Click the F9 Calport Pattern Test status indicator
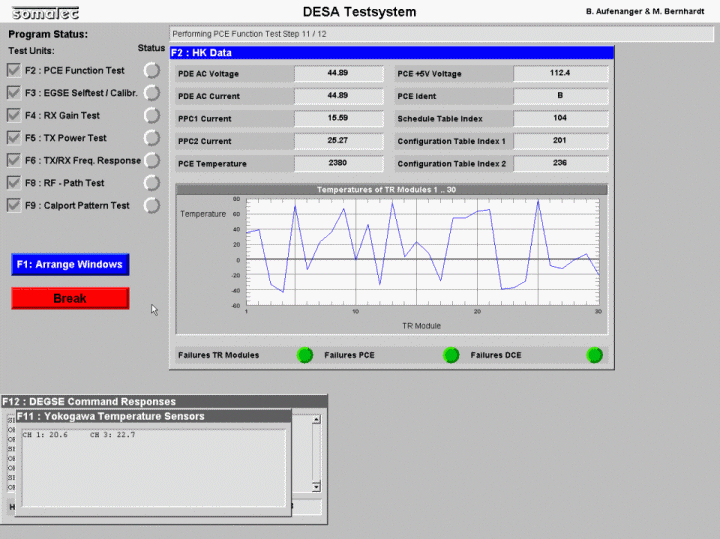 click(152, 206)
